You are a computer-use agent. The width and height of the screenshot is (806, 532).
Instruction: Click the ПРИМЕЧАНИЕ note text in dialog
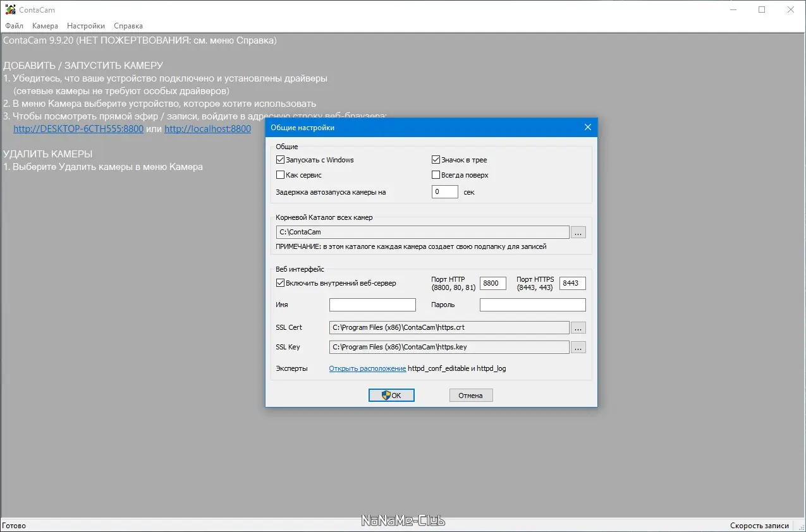[411, 246]
